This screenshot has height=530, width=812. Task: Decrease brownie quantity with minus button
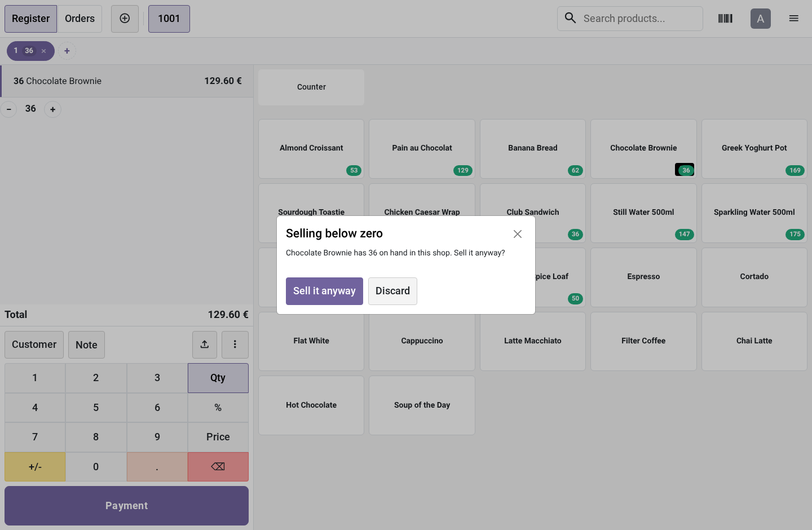8,109
